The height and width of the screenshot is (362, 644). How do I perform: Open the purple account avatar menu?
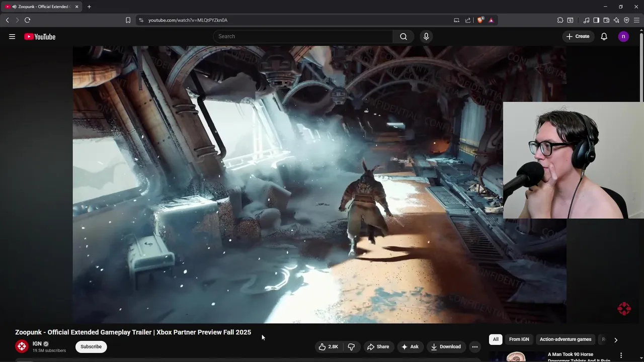(623, 36)
